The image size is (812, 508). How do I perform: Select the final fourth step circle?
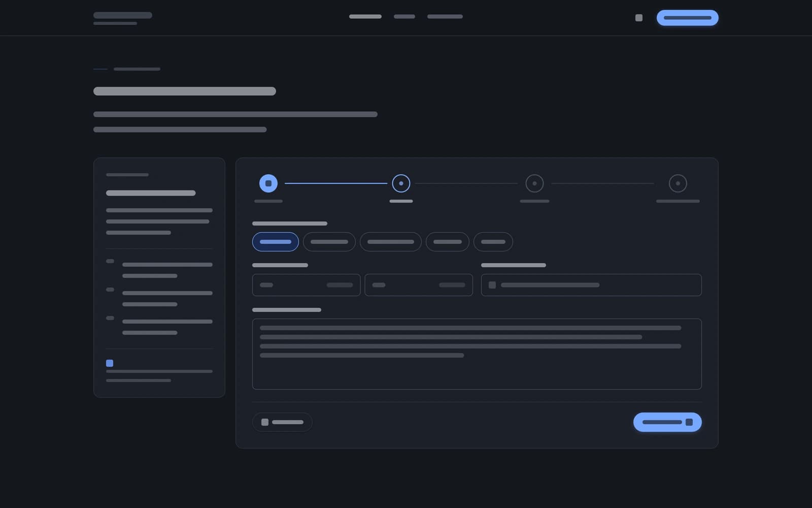coord(678,183)
